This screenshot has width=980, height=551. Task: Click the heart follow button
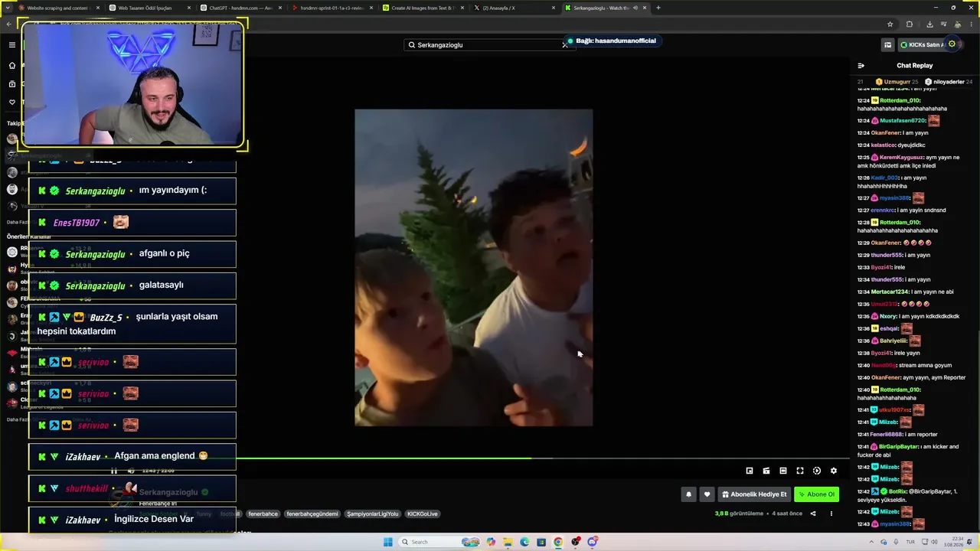(707, 494)
